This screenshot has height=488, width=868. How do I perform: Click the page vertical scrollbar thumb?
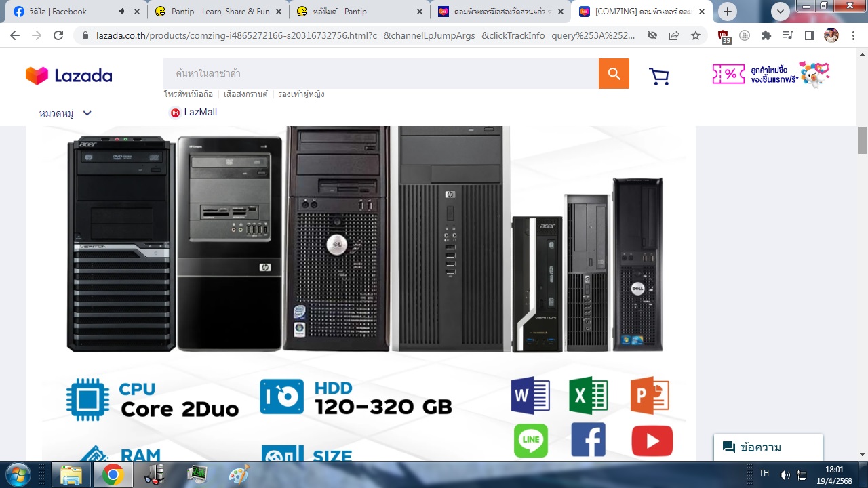(x=863, y=140)
